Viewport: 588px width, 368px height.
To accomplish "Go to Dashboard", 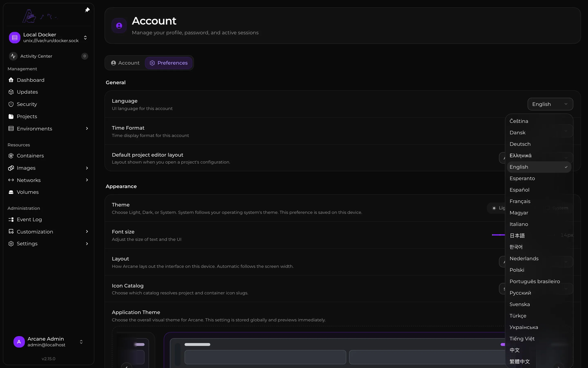I will click(x=48, y=80).
